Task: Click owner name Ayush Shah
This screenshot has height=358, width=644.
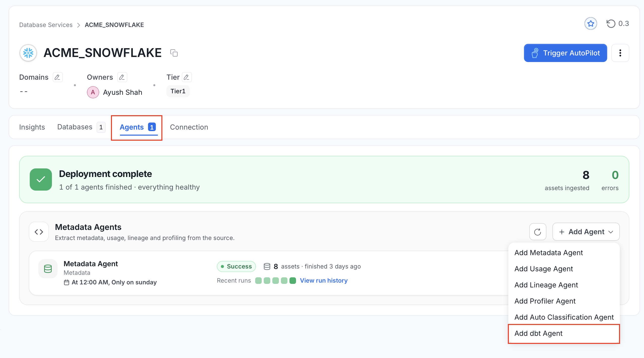Action: click(x=123, y=92)
